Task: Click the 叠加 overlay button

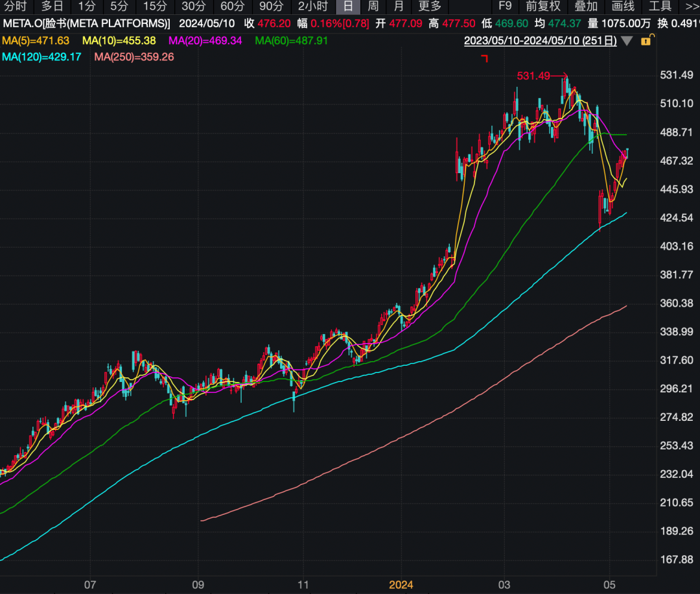Action: pyautogui.click(x=586, y=6)
